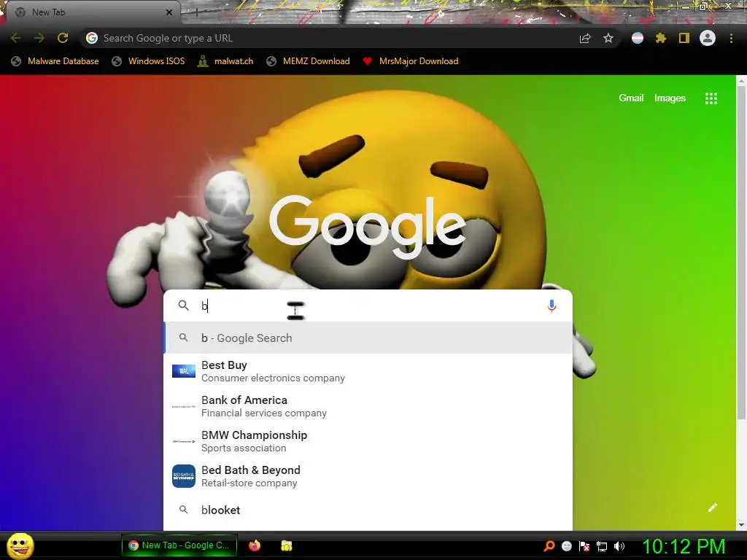The height and width of the screenshot is (560, 747).
Task: Open the MEMZ Download bookmark
Action: [x=309, y=61]
